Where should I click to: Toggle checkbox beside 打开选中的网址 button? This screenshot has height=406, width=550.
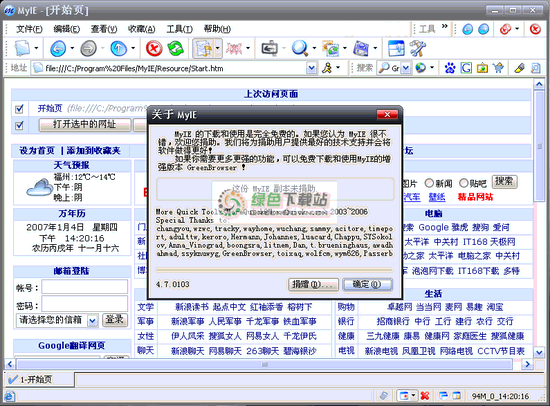point(19,125)
